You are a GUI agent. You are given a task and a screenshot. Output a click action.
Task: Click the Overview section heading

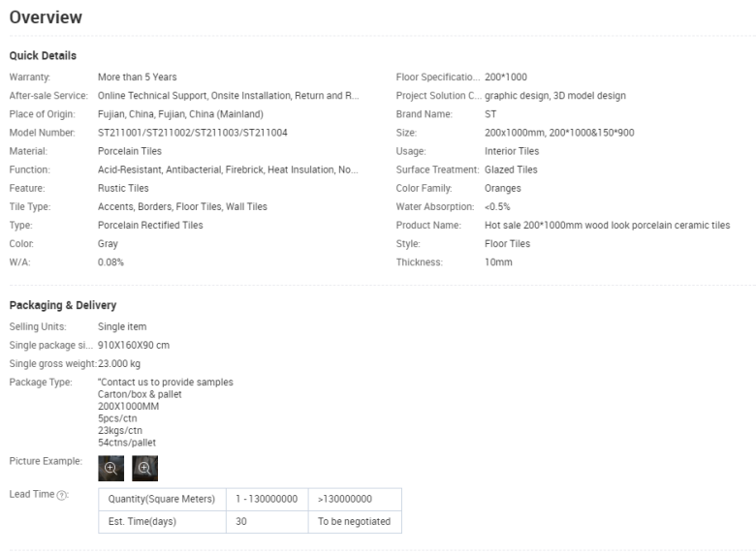46,17
